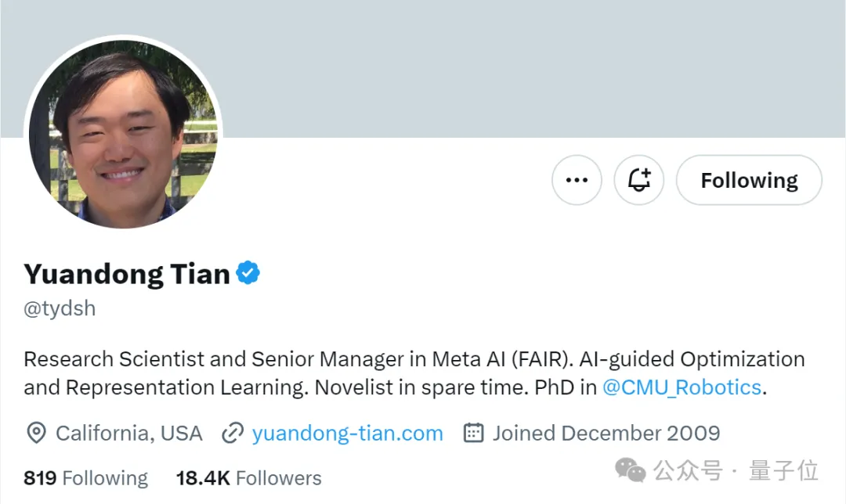Click the blue verified checkmark badge
Image resolution: width=846 pixels, height=504 pixels.
248,273
